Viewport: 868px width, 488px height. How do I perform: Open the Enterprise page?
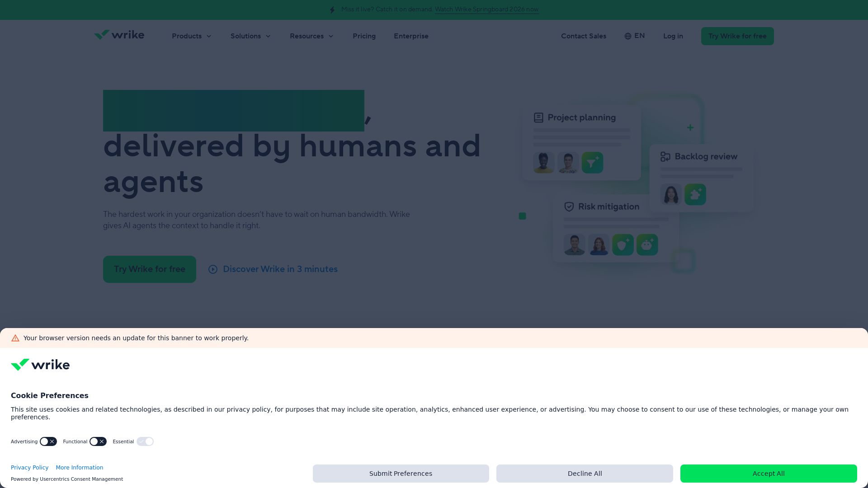(x=411, y=36)
